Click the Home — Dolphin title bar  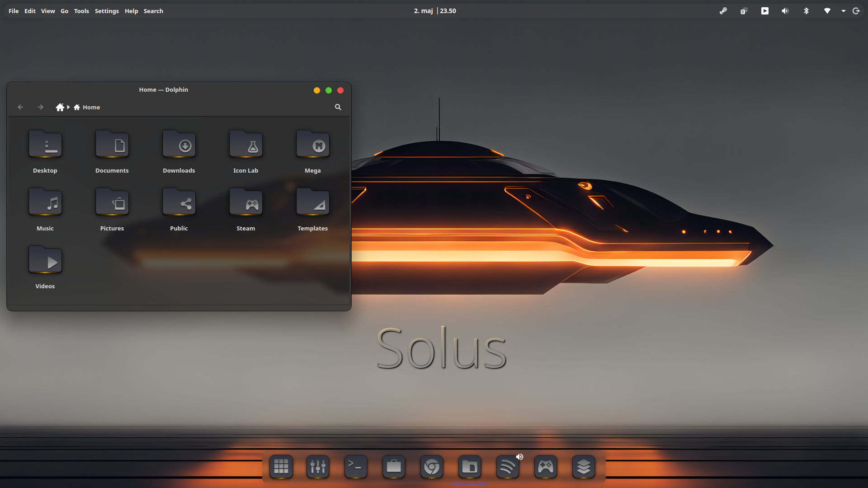[164, 90]
